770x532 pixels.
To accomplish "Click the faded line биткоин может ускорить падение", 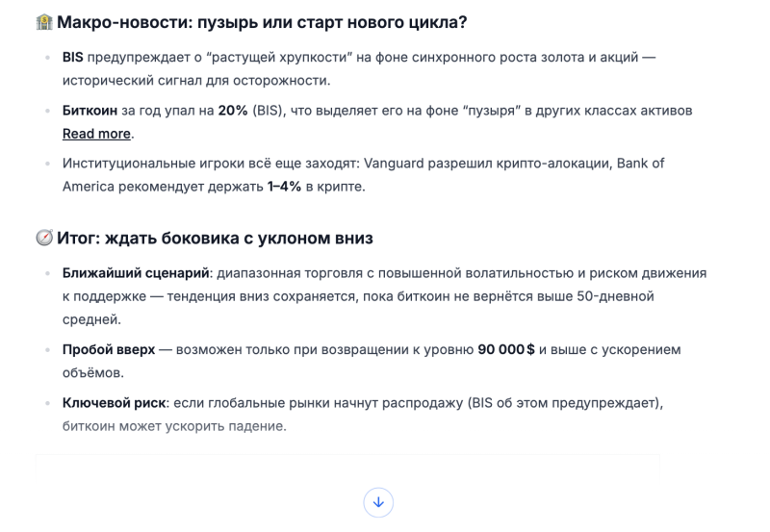I will pyautogui.click(x=174, y=425).
